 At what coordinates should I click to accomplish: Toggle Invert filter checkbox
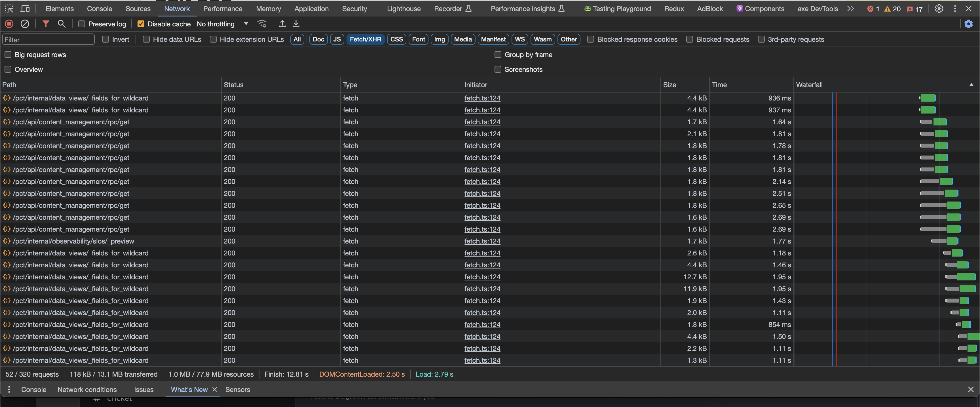(x=105, y=39)
